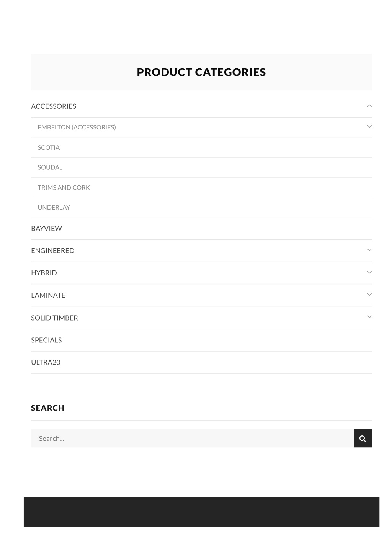Go to the Soudal subcategory
Screen dimensions: 392x555
50,167
